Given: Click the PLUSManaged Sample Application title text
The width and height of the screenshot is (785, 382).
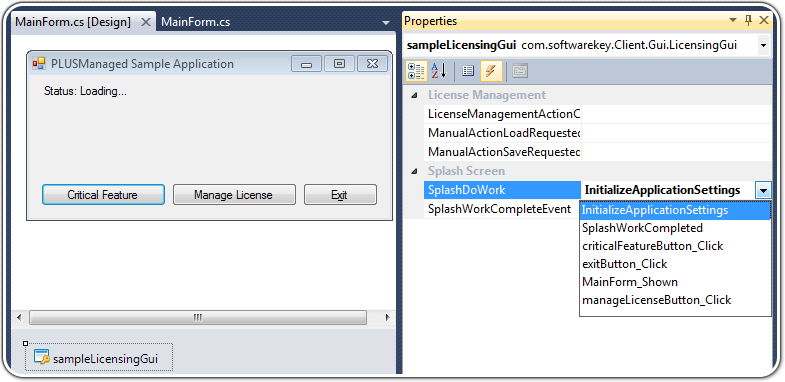Looking at the screenshot, I should [x=142, y=64].
